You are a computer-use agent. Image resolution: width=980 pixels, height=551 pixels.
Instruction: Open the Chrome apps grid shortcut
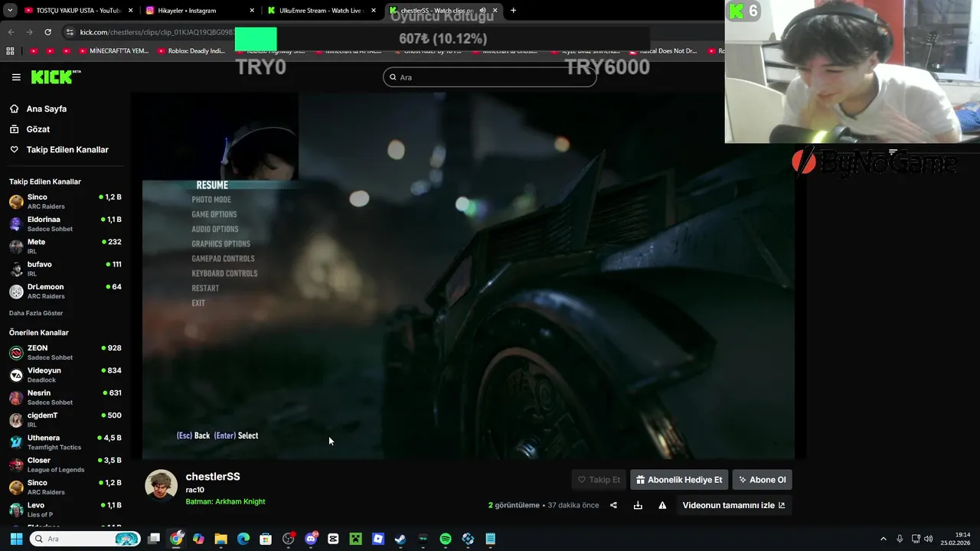(x=10, y=51)
